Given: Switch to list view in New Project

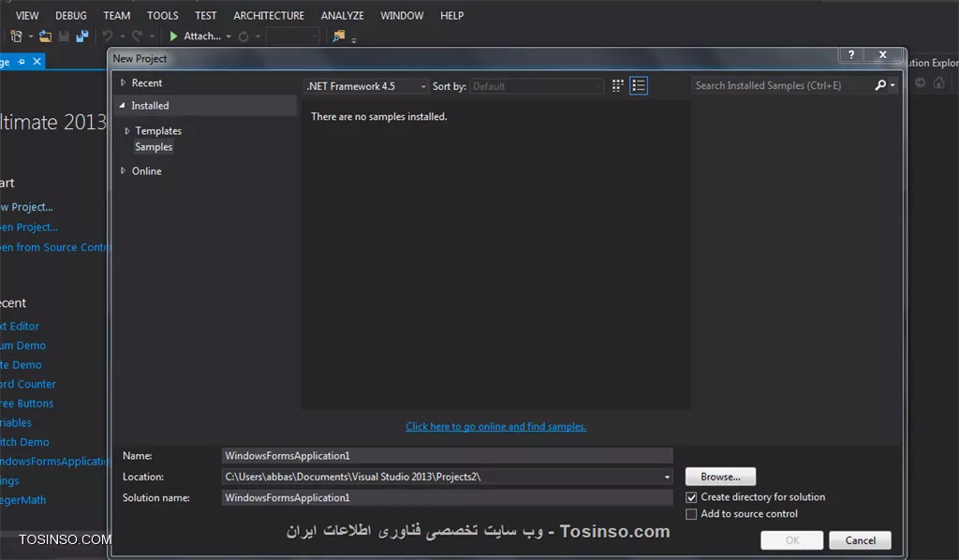Looking at the screenshot, I should point(639,85).
